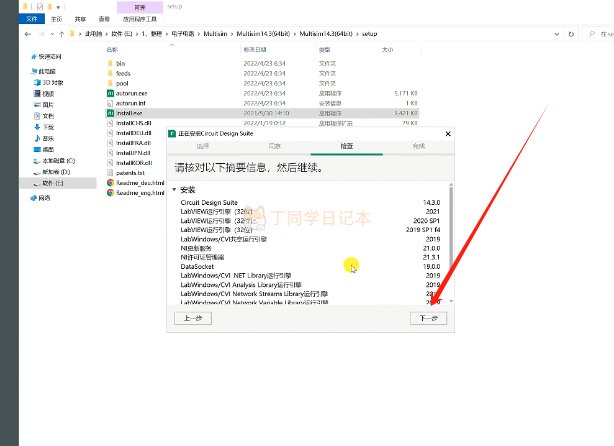Click the autorun.exe application icon
This screenshot has width=614, height=446.
tap(110, 93)
